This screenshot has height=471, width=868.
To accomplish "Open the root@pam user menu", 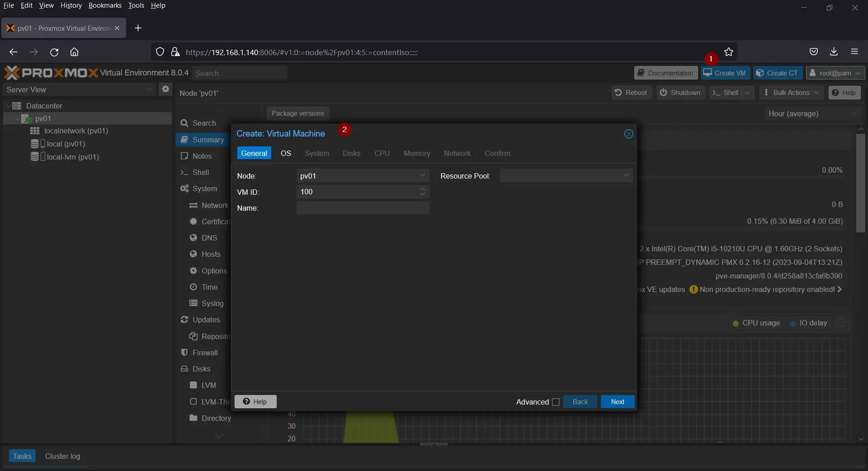I will (x=836, y=73).
